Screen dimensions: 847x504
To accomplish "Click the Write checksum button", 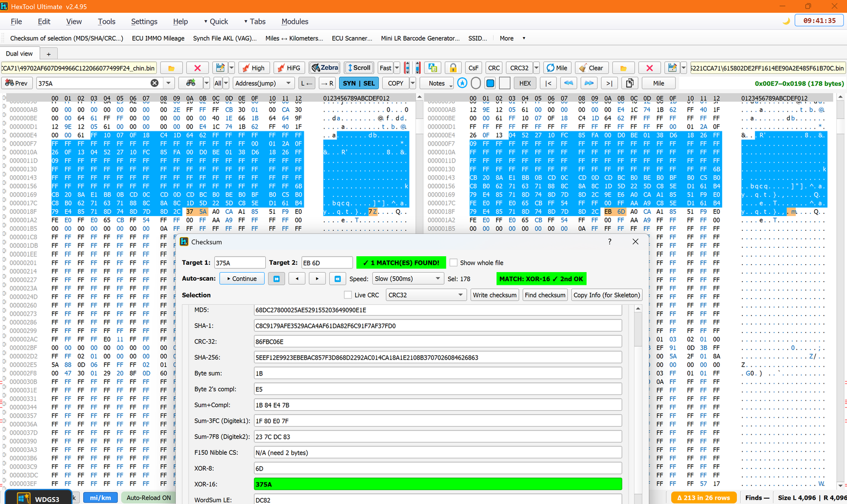I will click(x=494, y=295).
